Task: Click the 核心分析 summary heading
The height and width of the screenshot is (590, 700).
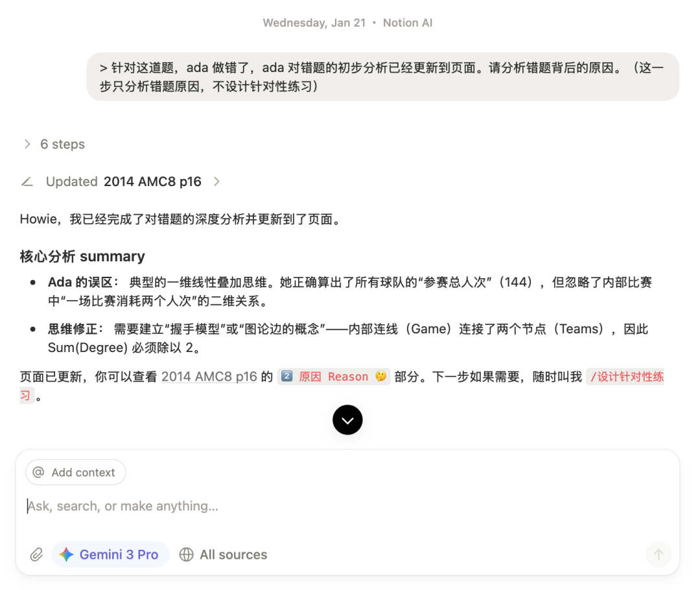Action: [82, 256]
